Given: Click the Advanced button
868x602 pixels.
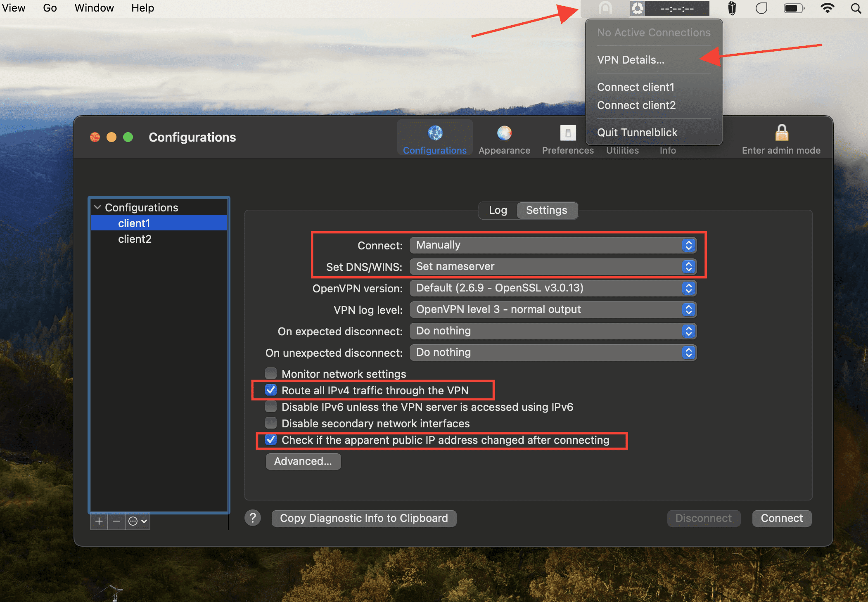Looking at the screenshot, I should (x=303, y=461).
